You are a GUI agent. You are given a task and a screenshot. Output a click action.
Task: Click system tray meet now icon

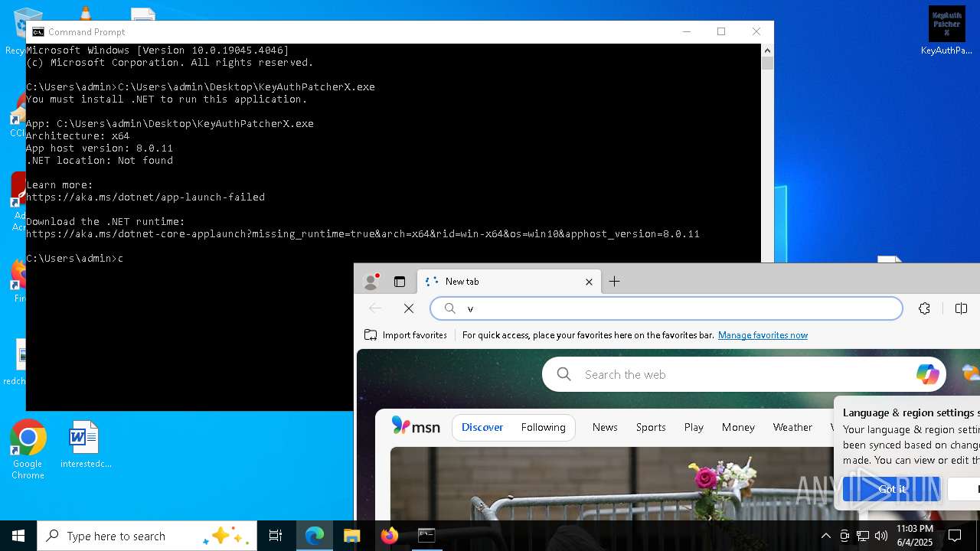tap(844, 536)
